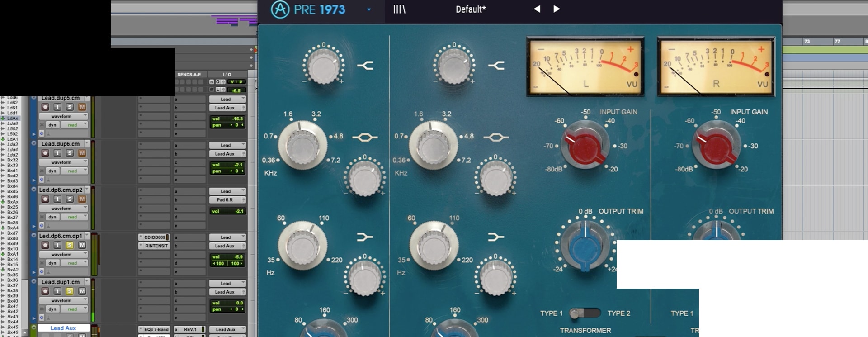Click left channel low frequency selector knob

[x=302, y=246]
